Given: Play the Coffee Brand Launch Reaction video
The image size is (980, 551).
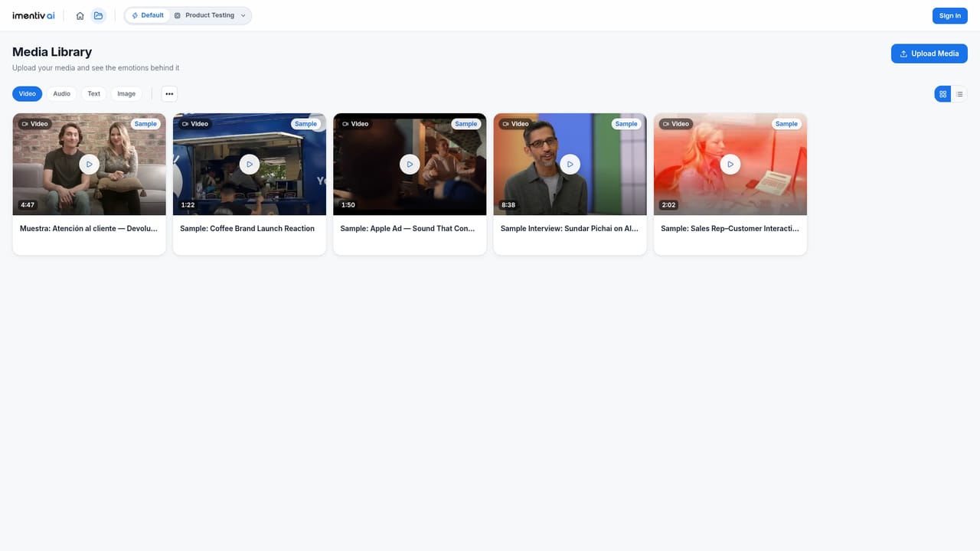Looking at the screenshot, I should (x=250, y=164).
